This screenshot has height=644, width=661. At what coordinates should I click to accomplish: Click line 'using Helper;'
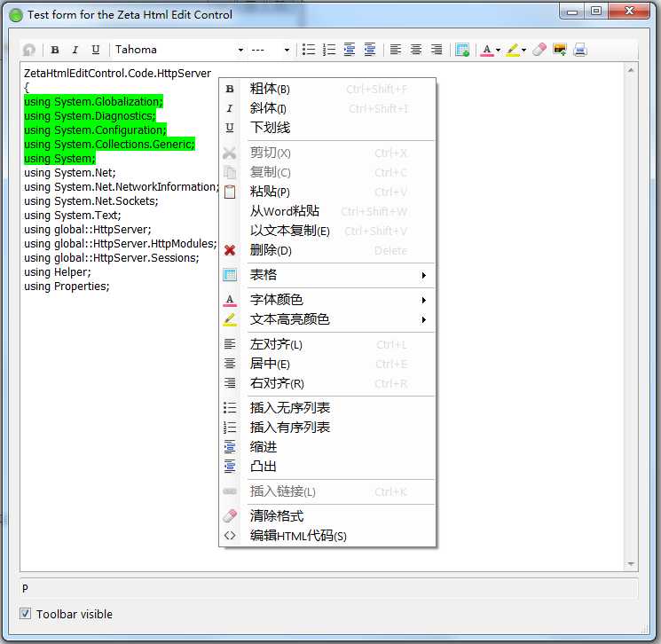point(58,272)
